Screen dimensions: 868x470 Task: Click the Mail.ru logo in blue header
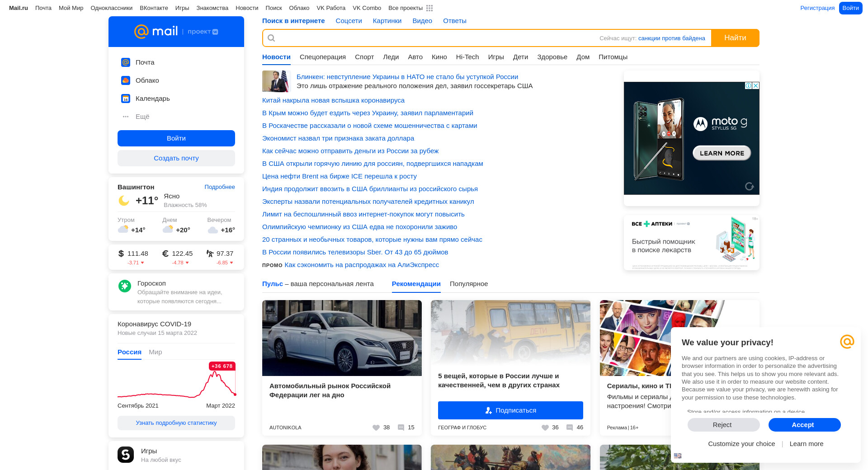(x=156, y=32)
